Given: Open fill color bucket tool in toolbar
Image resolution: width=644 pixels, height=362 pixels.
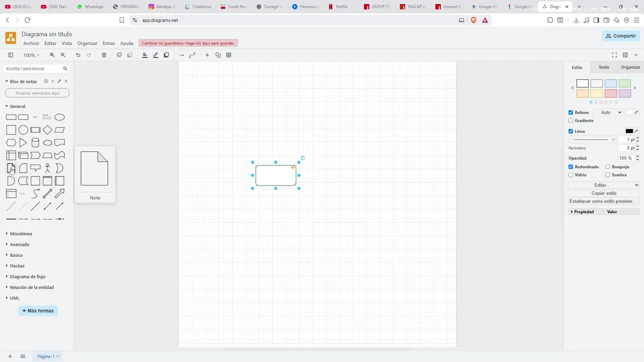Looking at the screenshot, I should (x=145, y=55).
